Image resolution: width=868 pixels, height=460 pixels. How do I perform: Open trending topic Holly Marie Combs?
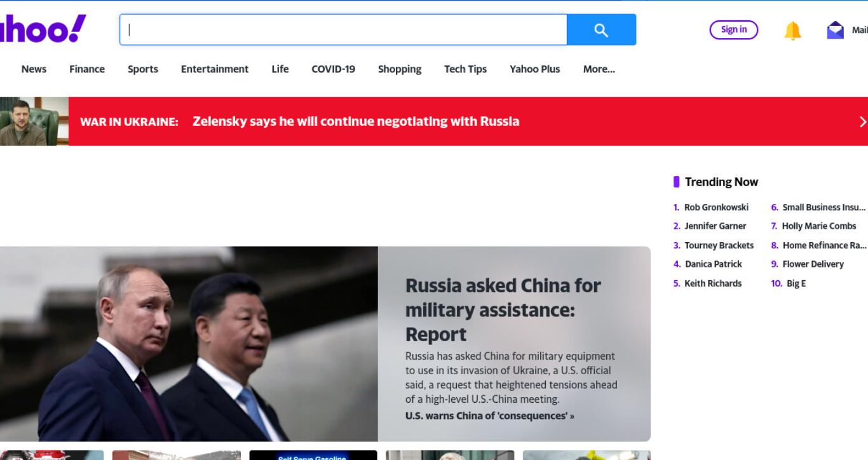point(819,226)
